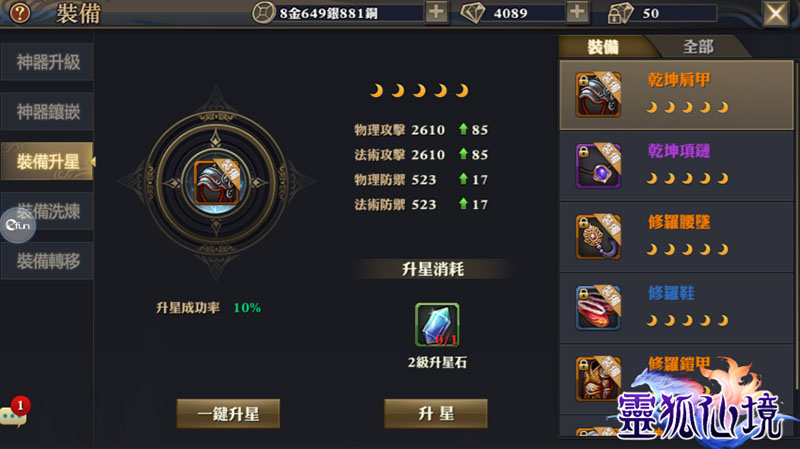
Task: Click the 一鍵升星 button
Action: [228, 413]
